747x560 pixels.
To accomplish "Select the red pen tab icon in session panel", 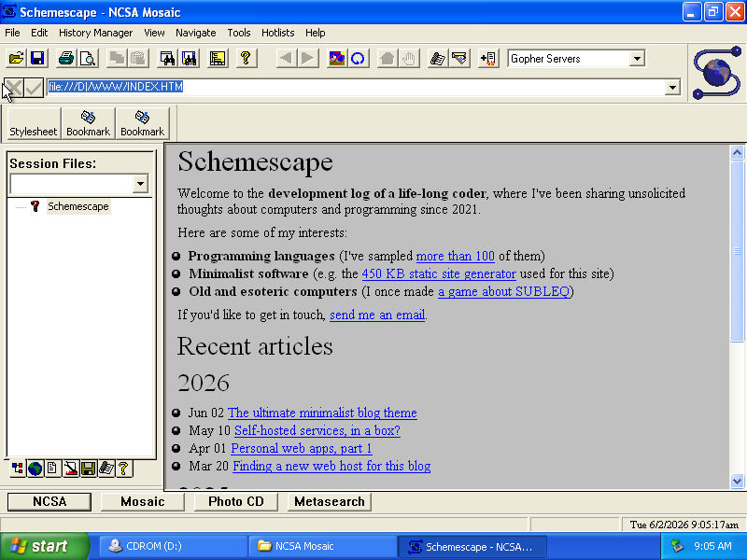I will [71, 469].
